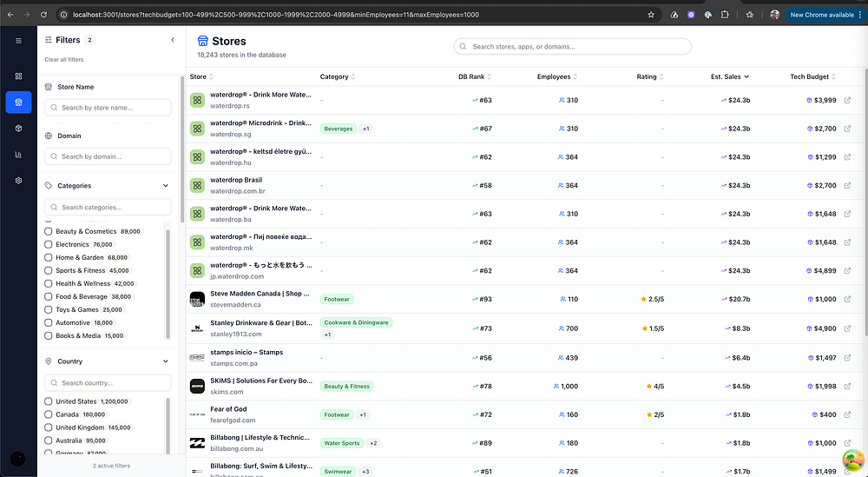Open the Fear of God store entry
868x477 pixels.
228,409
